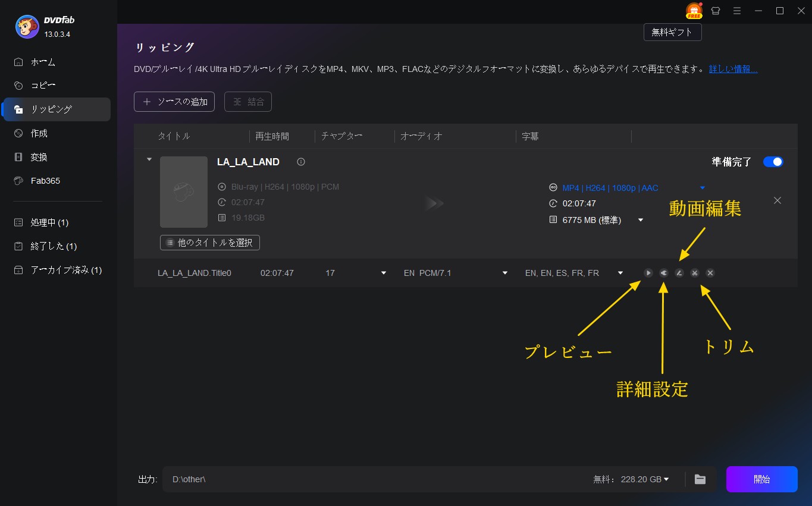Screen dimensions: 812x506
Task: Click the タイトル column header
Action: 174,136
